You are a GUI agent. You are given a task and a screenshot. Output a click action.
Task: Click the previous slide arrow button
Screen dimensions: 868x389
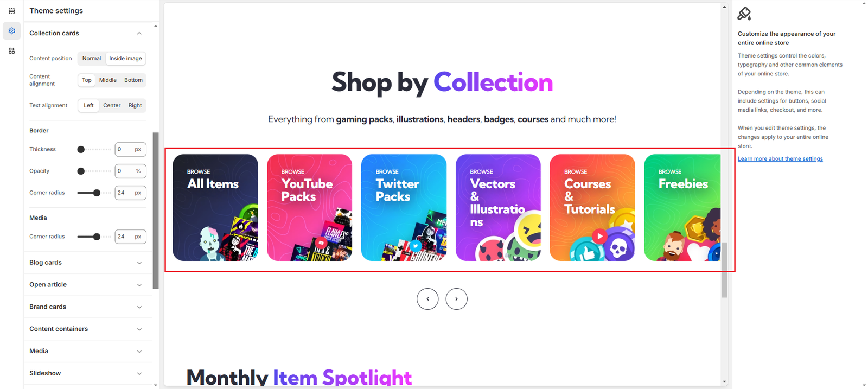coord(427,299)
